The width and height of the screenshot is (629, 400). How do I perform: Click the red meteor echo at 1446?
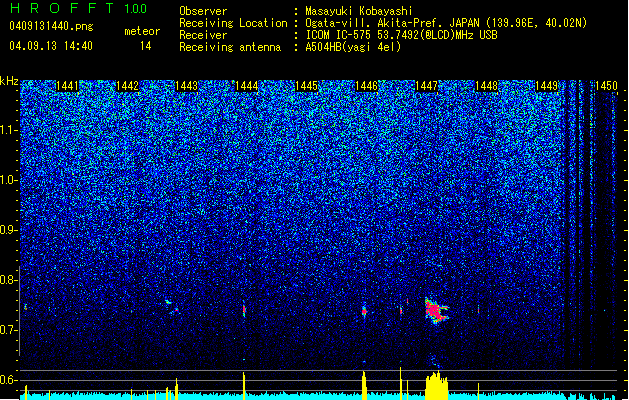pyautogui.click(x=364, y=311)
